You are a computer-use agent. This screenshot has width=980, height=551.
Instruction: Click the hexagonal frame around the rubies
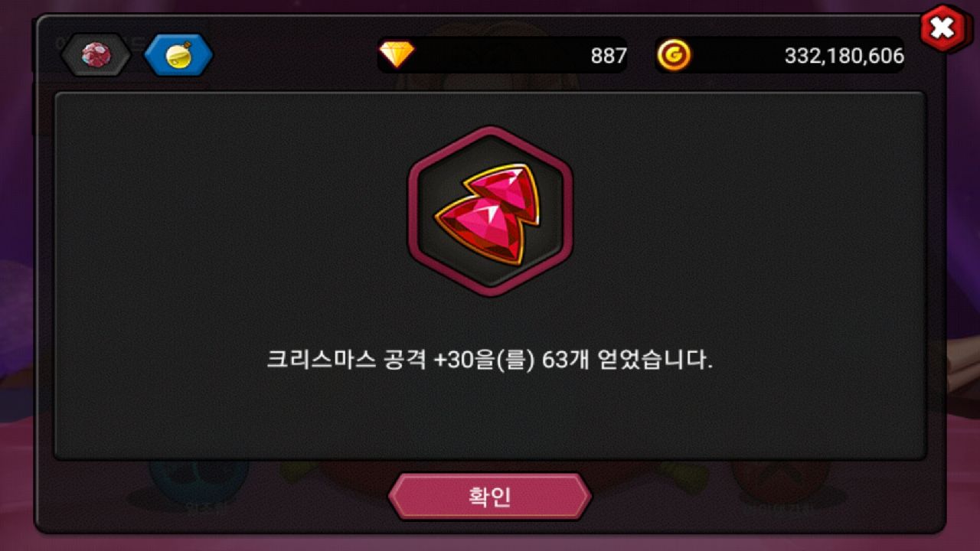(x=490, y=211)
